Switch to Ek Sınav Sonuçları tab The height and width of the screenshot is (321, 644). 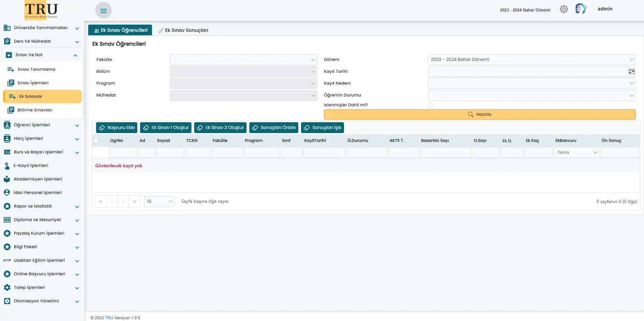coord(183,30)
